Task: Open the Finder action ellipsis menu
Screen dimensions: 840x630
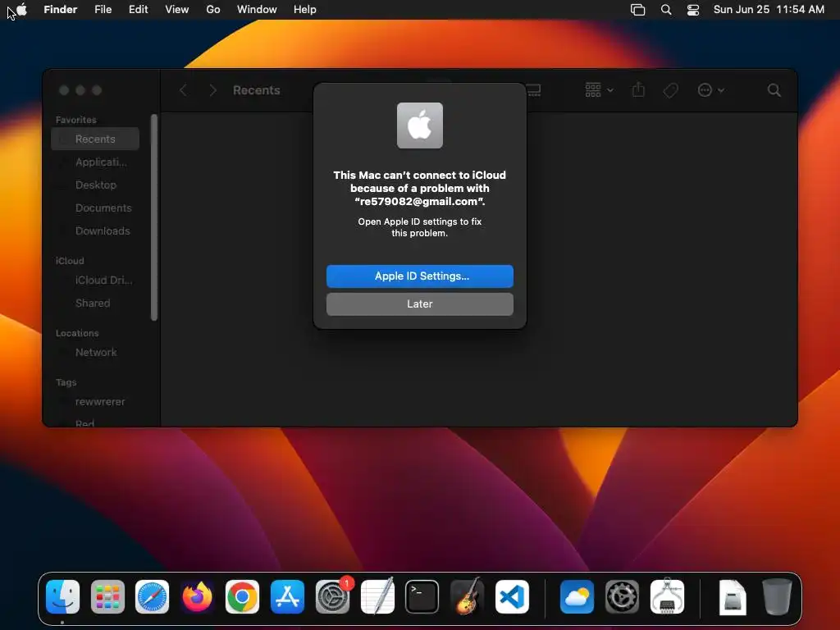Action: point(711,90)
